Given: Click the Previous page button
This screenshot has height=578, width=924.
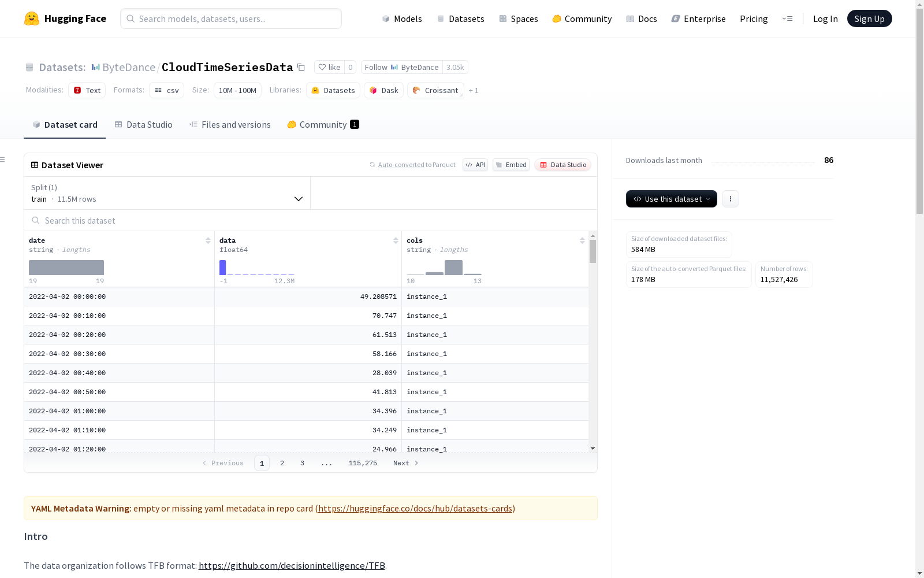Looking at the screenshot, I should point(223,463).
